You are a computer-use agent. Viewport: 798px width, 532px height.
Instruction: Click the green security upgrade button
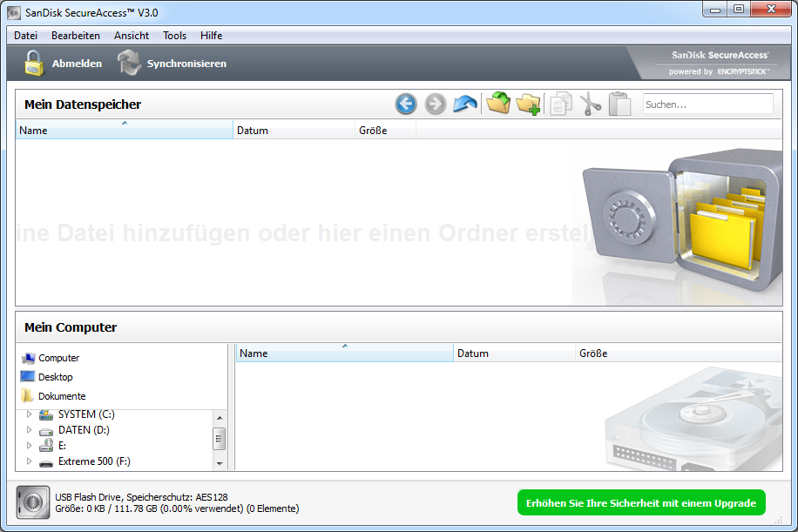tap(641, 502)
